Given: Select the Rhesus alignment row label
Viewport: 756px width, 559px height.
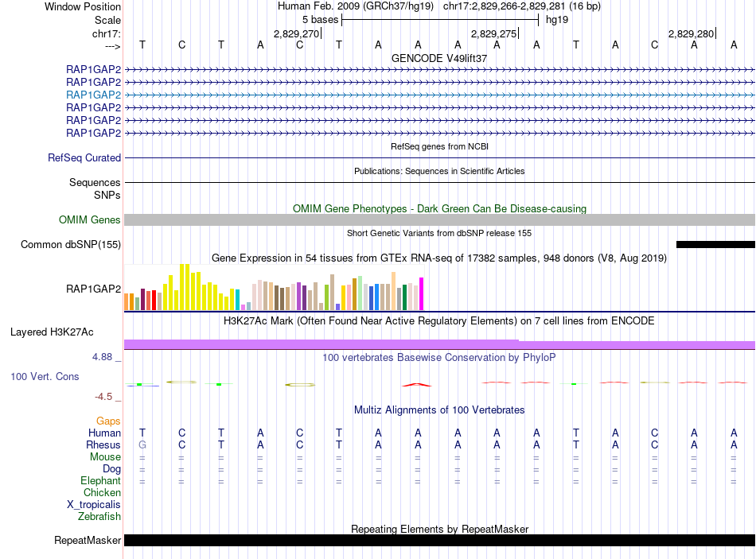Looking at the screenshot, I should [x=103, y=444].
